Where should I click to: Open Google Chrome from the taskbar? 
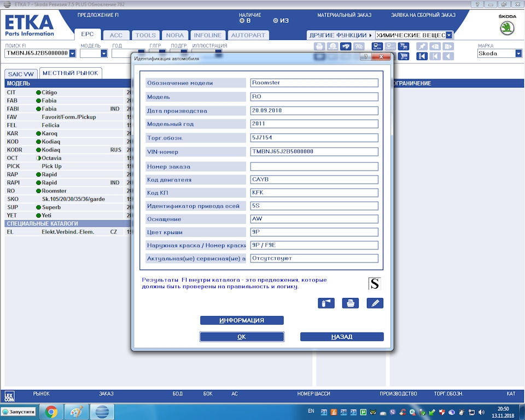[51, 411]
